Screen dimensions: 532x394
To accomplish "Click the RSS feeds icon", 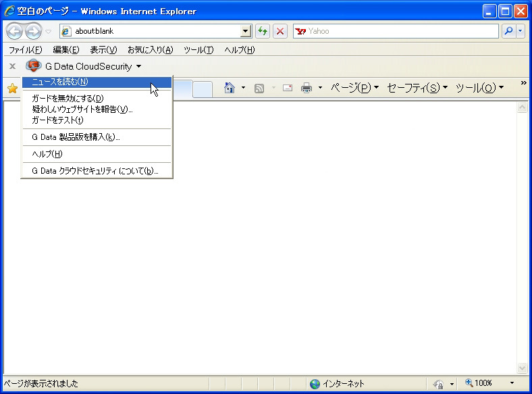I will (259, 89).
